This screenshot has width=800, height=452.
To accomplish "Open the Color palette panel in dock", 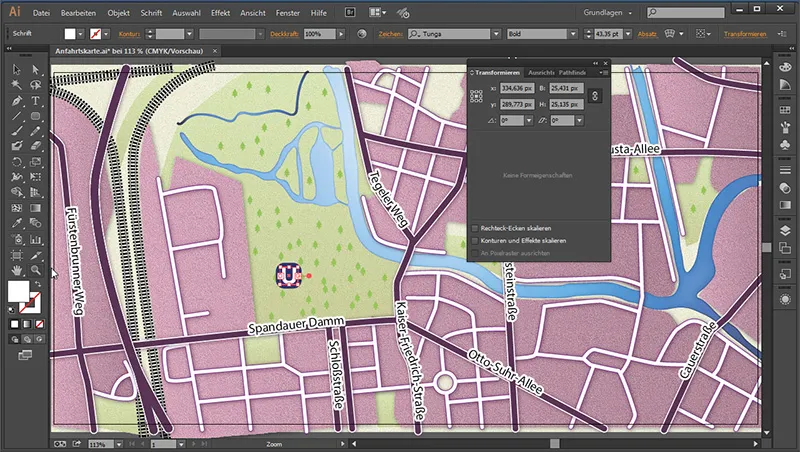I will (x=785, y=67).
